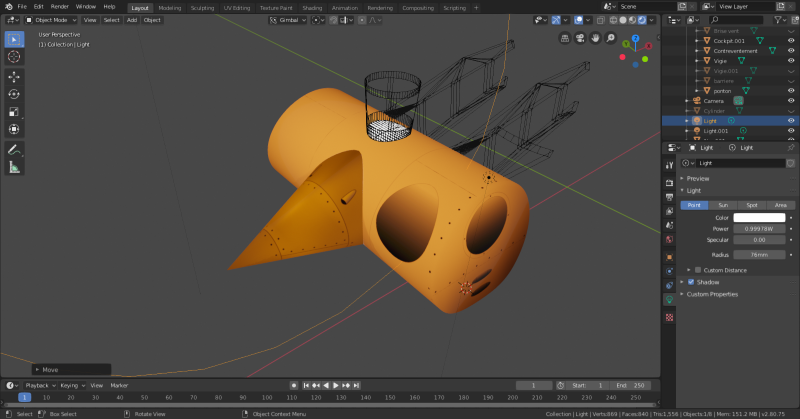Select the Annotate pencil tool
800x419 pixels.
(14, 149)
